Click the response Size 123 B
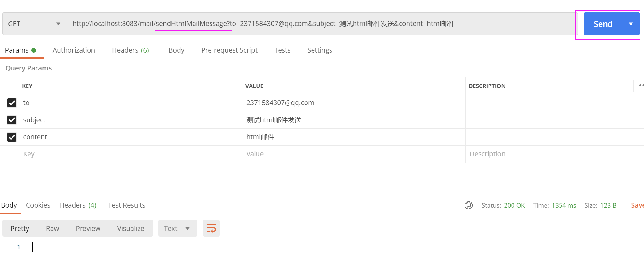 pos(600,205)
